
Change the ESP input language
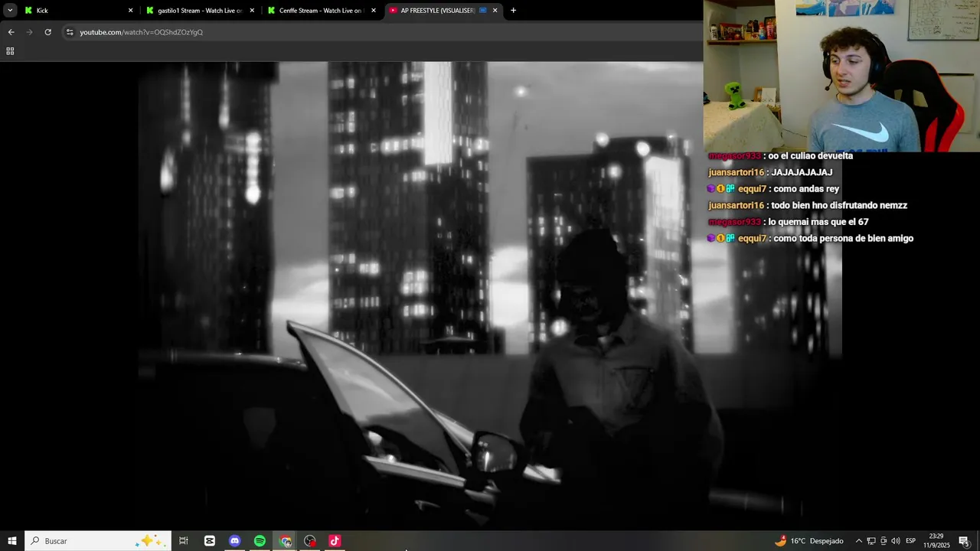point(911,541)
